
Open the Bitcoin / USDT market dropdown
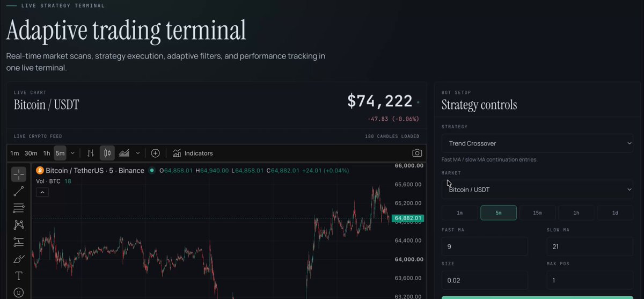click(x=537, y=189)
